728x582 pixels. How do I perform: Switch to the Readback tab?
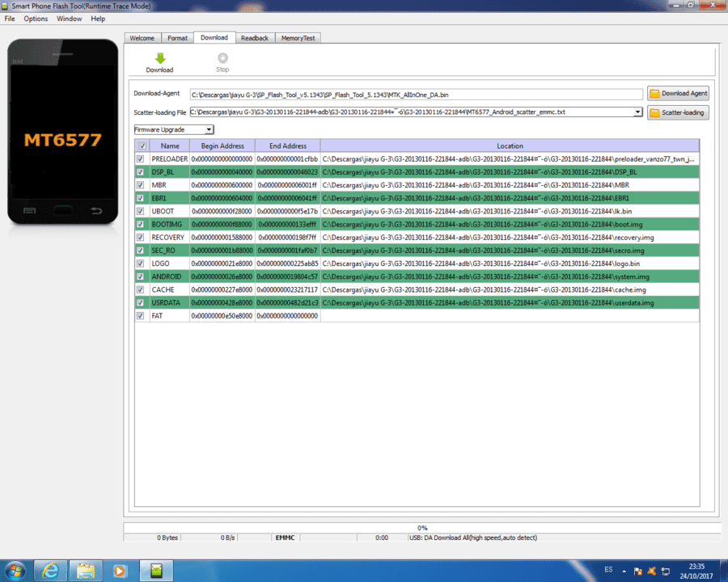(x=255, y=38)
